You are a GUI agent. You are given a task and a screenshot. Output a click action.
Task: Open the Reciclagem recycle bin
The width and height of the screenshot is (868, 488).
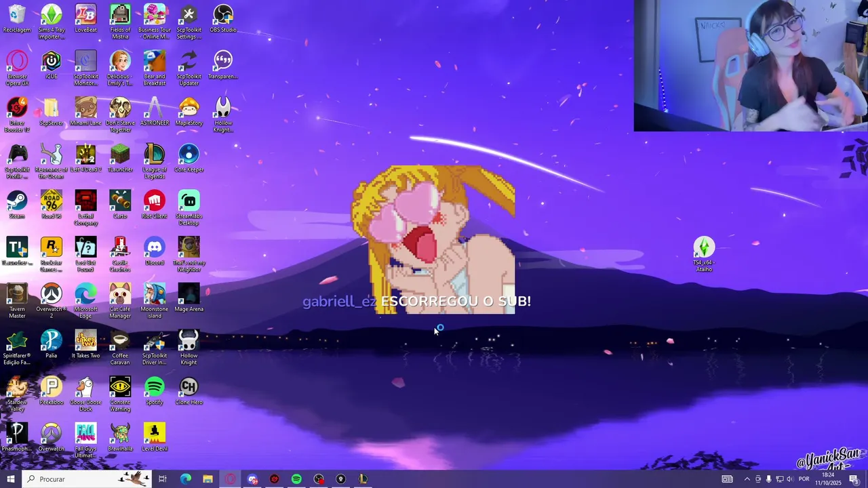[17, 19]
